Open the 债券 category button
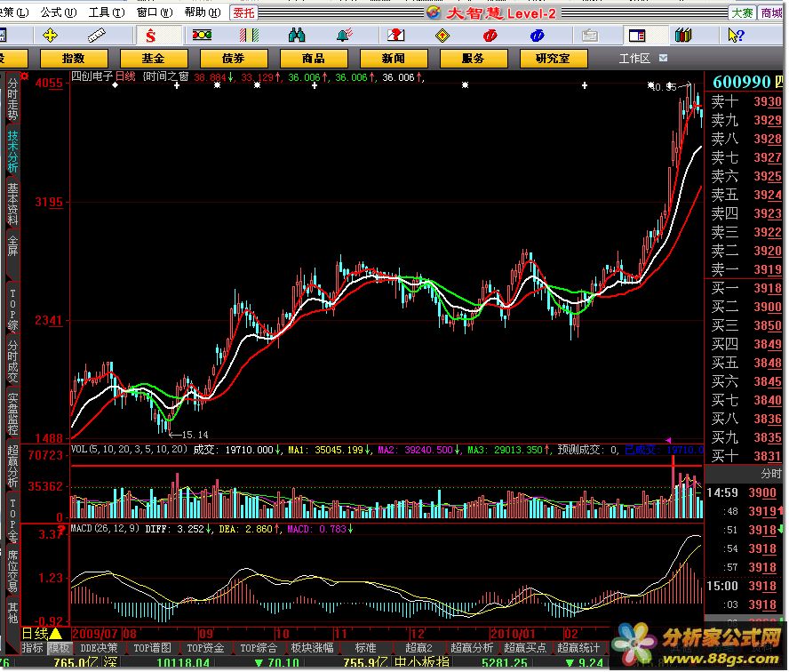 pyautogui.click(x=234, y=59)
